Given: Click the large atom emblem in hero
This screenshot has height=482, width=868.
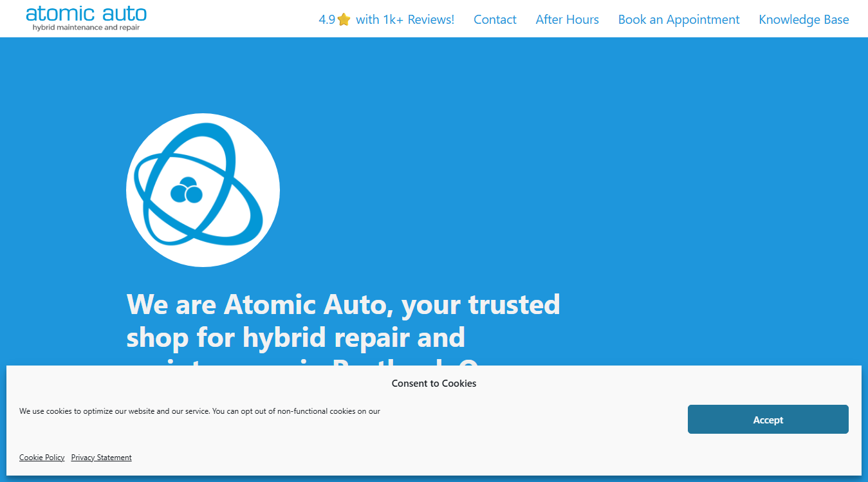Looking at the screenshot, I should pyautogui.click(x=203, y=190).
